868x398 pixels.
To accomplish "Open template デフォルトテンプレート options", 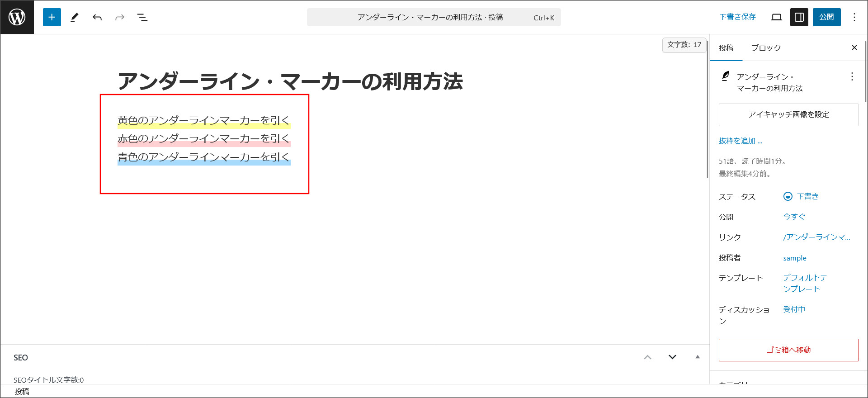I will pyautogui.click(x=805, y=283).
